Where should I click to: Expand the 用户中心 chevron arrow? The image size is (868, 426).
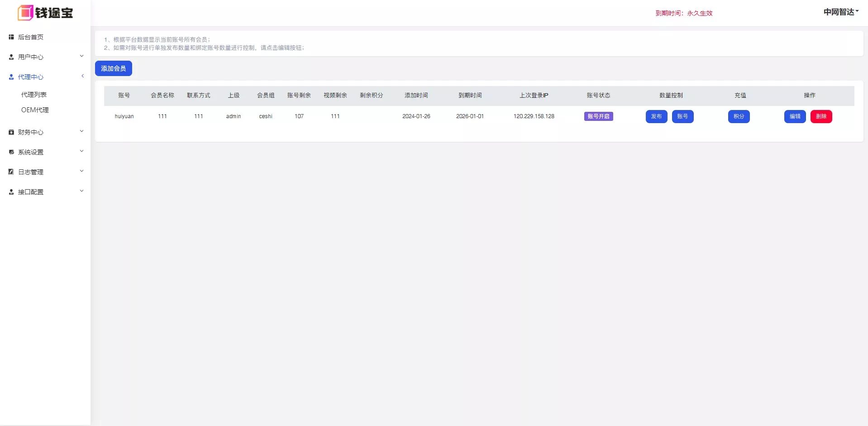(x=82, y=56)
